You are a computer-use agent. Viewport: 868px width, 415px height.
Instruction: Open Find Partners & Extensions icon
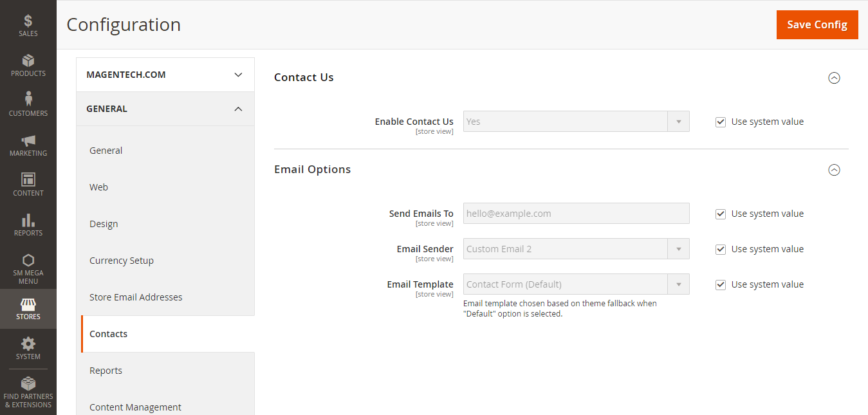click(x=28, y=383)
